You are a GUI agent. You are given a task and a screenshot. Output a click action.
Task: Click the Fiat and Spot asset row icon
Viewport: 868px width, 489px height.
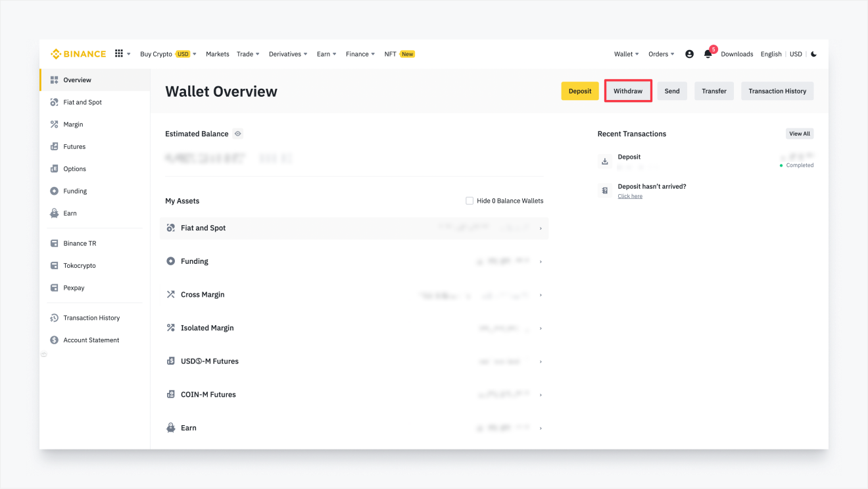click(171, 228)
